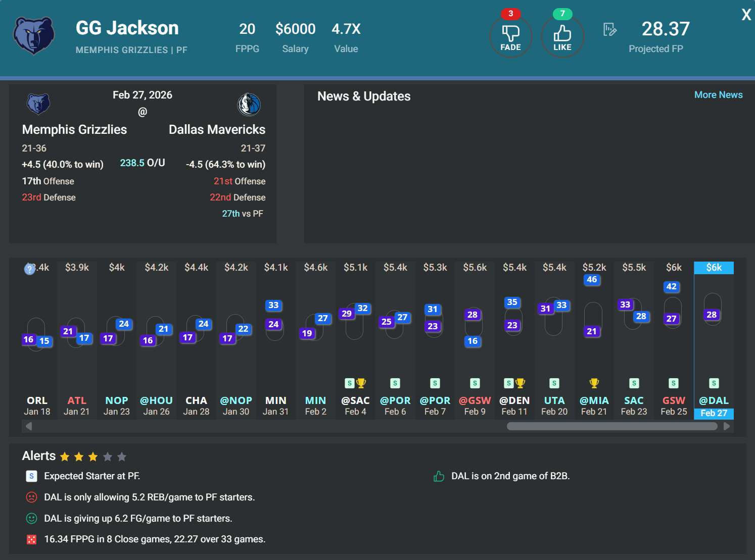This screenshot has height=560, width=755.
Task: Click the 28.37 Projected FP value
Action: [666, 29]
